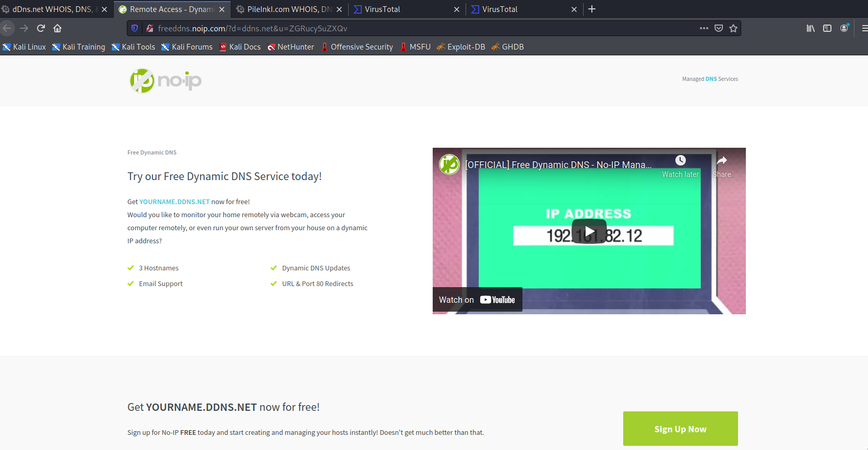Select the Remote Access - Dynamic tab
This screenshot has width=868, height=450.
(171, 9)
